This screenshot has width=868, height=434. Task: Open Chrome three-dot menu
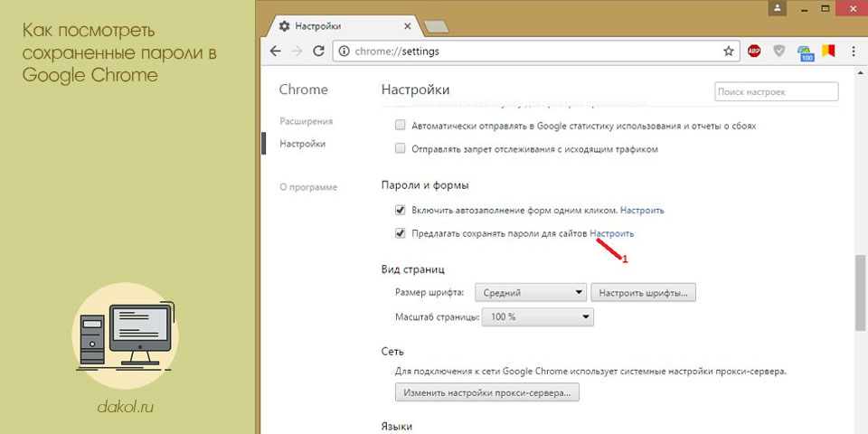click(x=853, y=52)
